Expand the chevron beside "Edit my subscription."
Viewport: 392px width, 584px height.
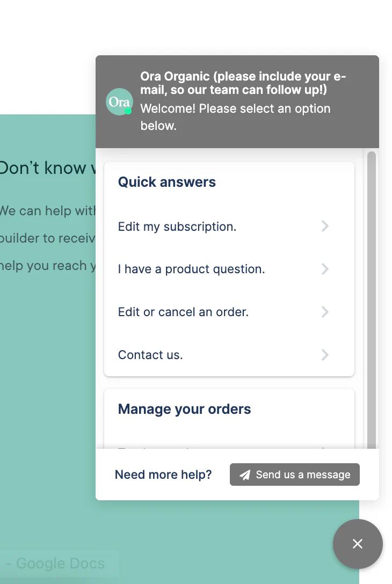[x=324, y=226]
